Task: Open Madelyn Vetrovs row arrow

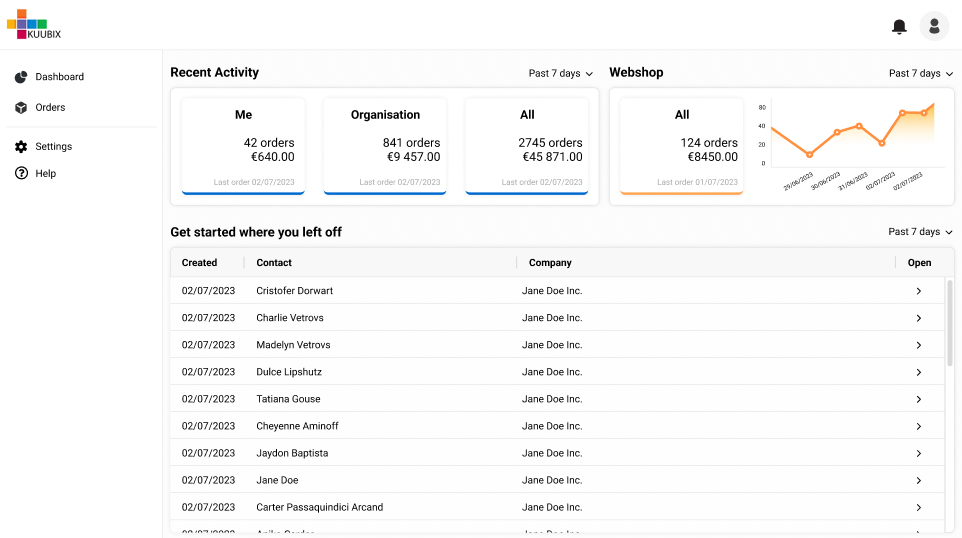Action: pyautogui.click(x=918, y=345)
